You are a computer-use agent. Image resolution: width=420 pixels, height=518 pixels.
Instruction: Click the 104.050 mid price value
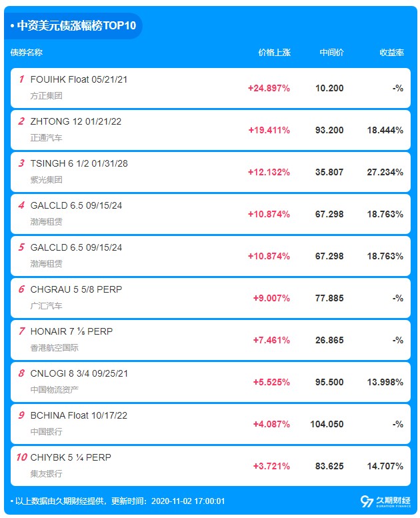327,424
